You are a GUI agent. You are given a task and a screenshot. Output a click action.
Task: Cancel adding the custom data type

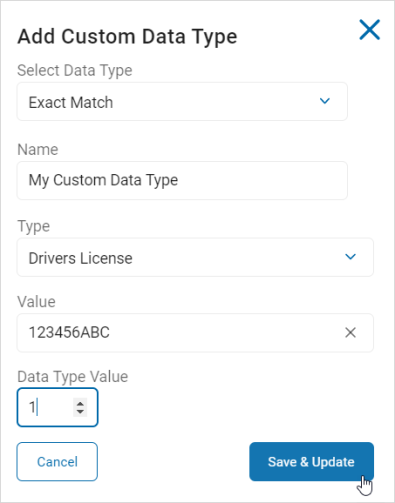pyautogui.click(x=57, y=462)
